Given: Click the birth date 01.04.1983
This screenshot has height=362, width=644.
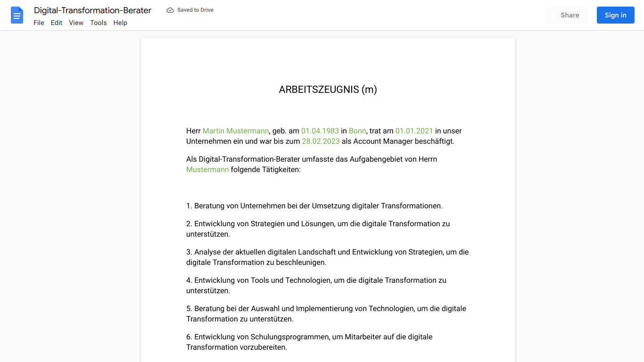Looking at the screenshot, I should [320, 131].
